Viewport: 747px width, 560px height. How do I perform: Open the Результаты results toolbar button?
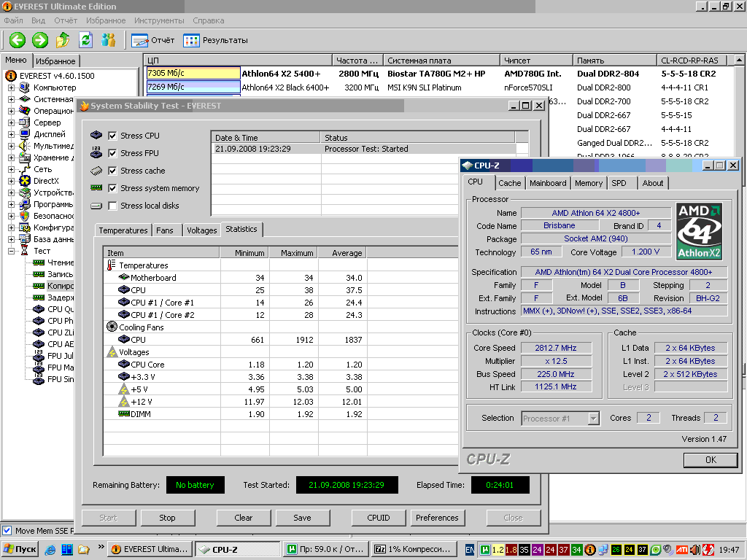pos(215,41)
